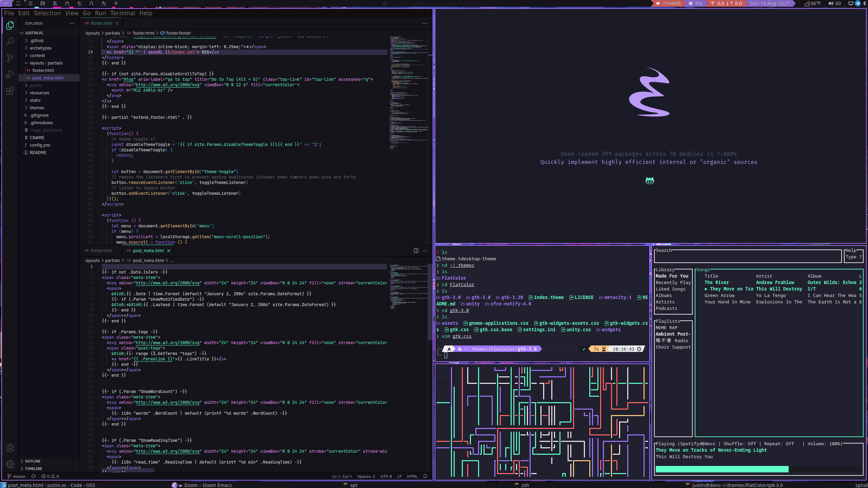
Task: Click the partials breadcrumb in top editor
Action: click(x=113, y=33)
